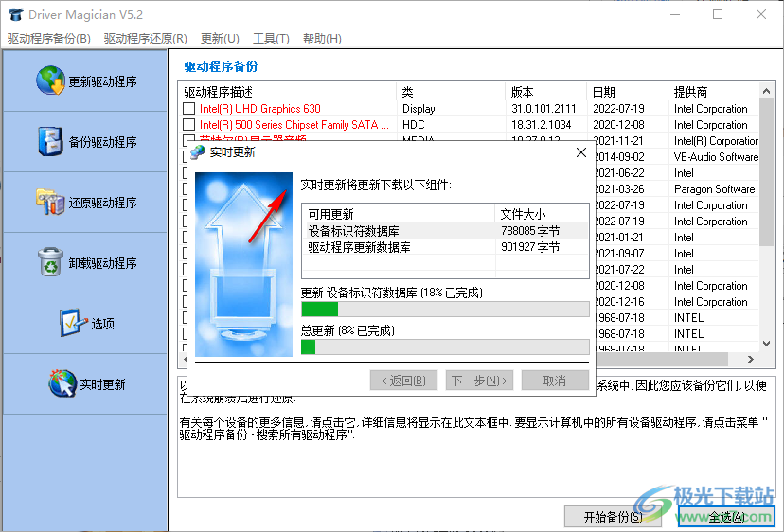Click the Backup Drivers icon in sidebar
Viewport: 784px width, 532px height.
tap(50, 141)
